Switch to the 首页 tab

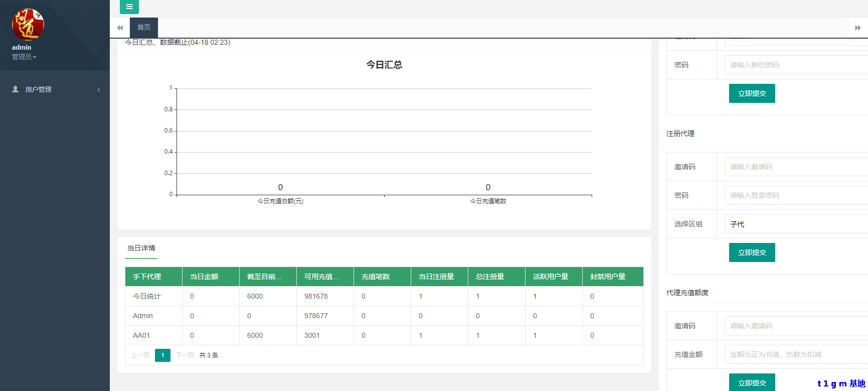144,28
